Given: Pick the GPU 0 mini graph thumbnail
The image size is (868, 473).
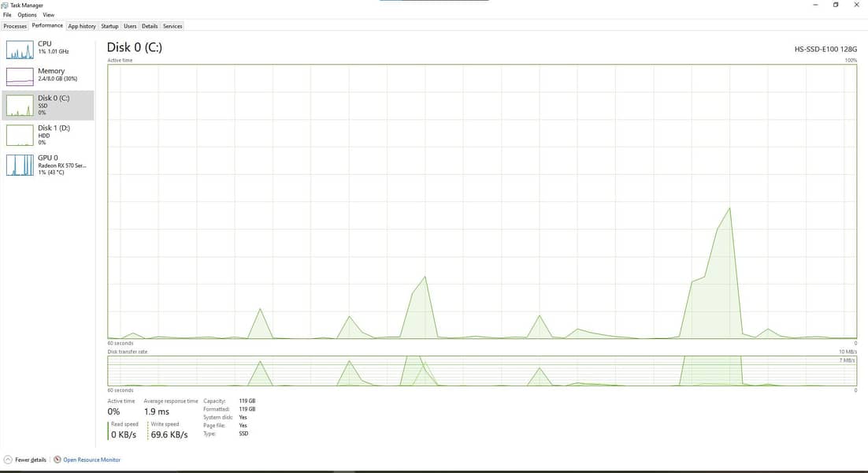Looking at the screenshot, I should [x=20, y=165].
